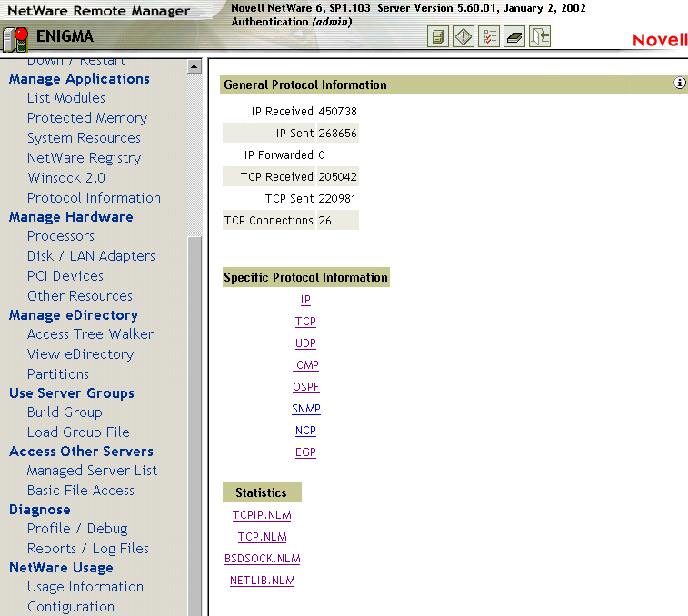
Task: Click Manage Applications heading
Action: pyautogui.click(x=79, y=79)
